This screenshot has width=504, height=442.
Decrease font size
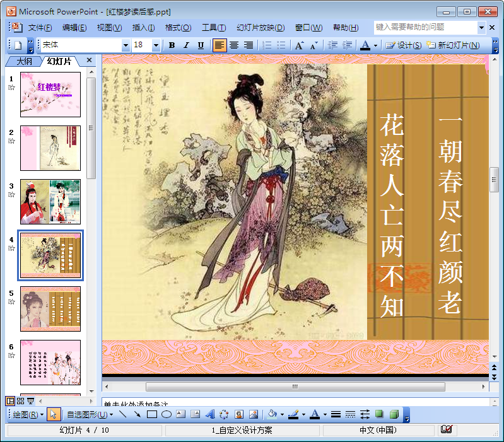tap(314, 45)
